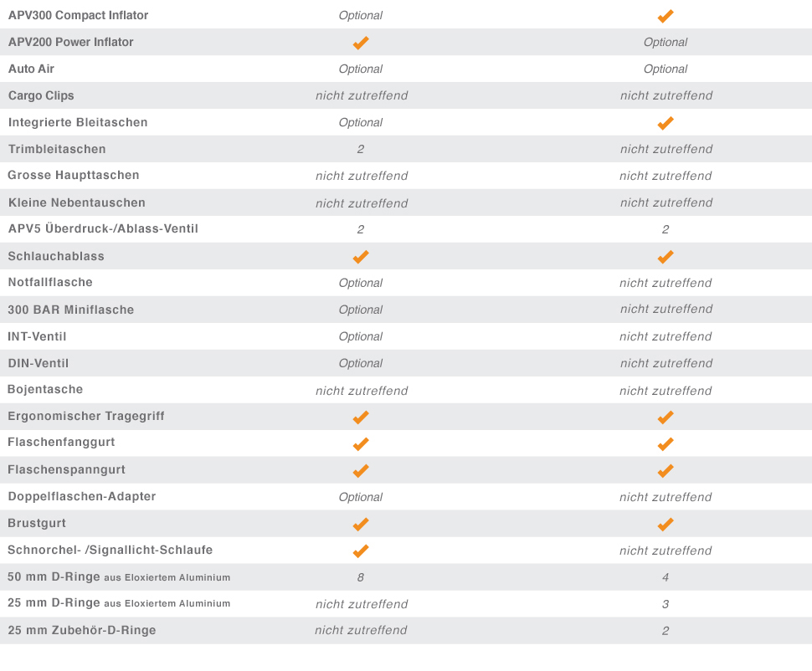Click the "Optional" value for Notfallflasche

361,283
